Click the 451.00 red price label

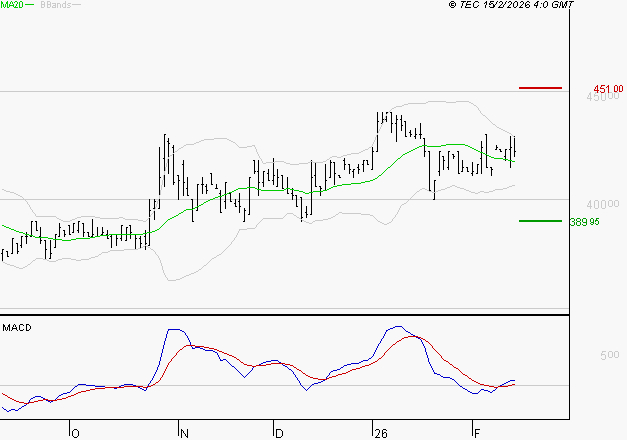(606, 88)
